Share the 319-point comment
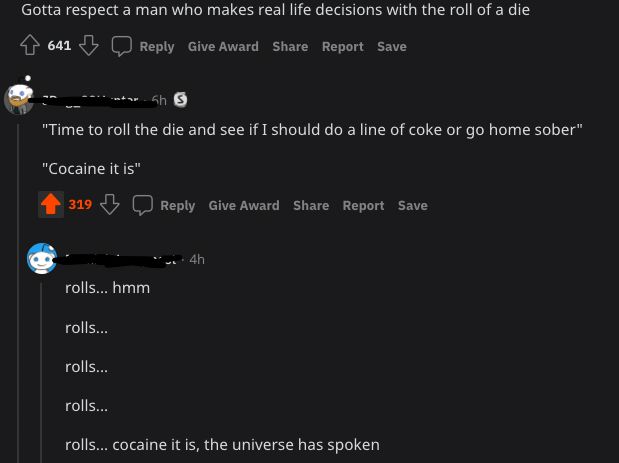This screenshot has height=463, width=619. point(311,205)
